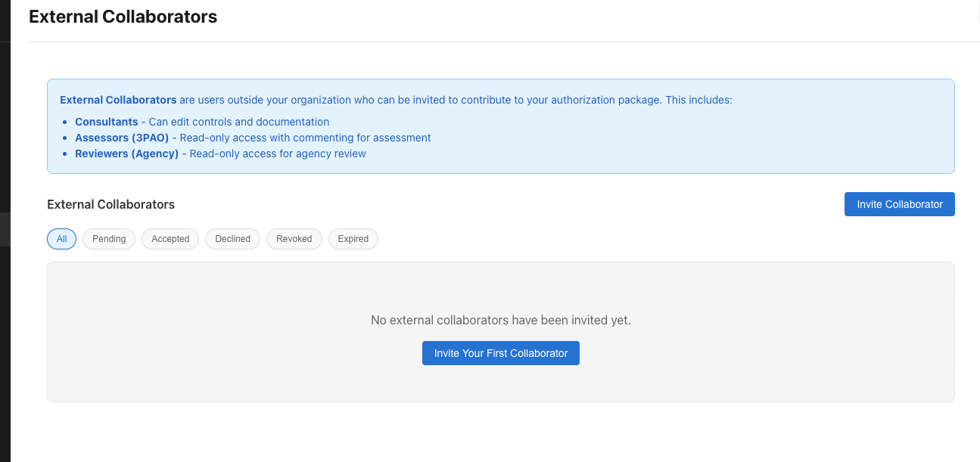The width and height of the screenshot is (980, 462).
Task: Switch to the Declined filter
Action: pyautogui.click(x=232, y=239)
